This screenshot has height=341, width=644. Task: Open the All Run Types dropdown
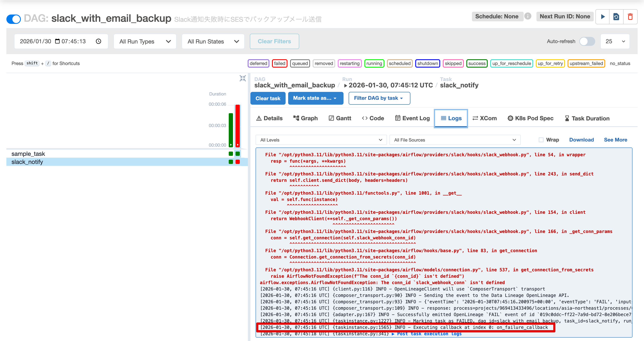[x=145, y=41]
